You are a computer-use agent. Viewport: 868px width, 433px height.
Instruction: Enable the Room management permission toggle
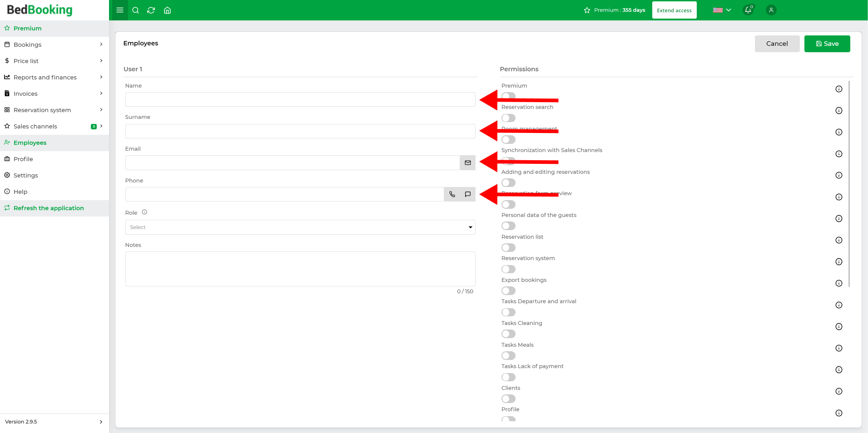click(508, 140)
